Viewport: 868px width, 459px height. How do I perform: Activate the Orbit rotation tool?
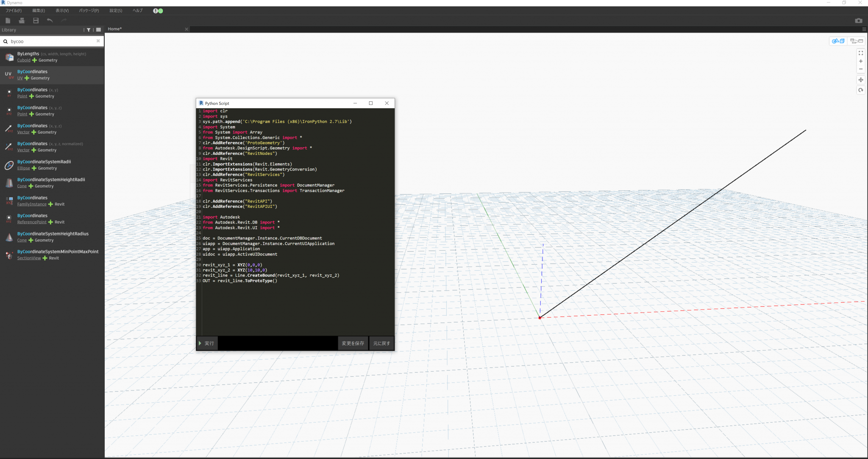(861, 90)
